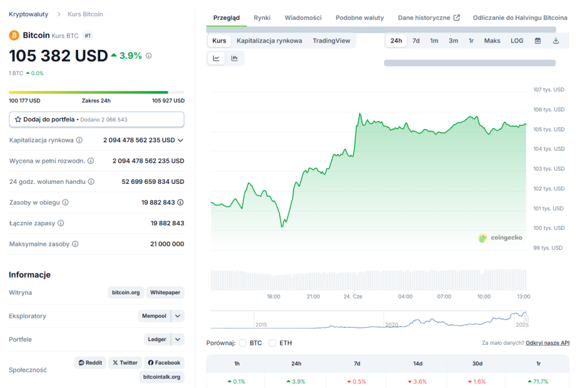Switch to candlestick chart icon
This screenshot has height=388, width=588.
(x=235, y=58)
